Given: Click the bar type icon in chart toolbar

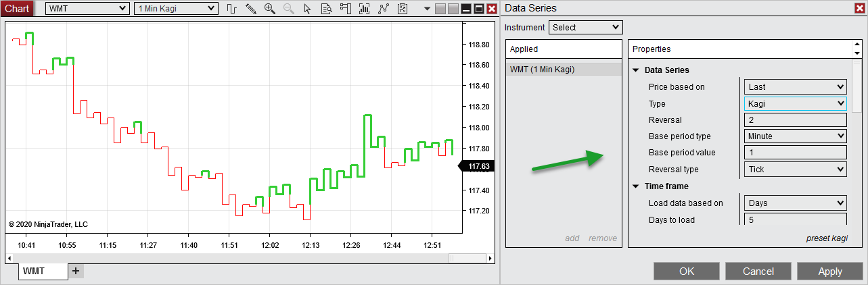Looking at the screenshot, I should click(x=231, y=9).
